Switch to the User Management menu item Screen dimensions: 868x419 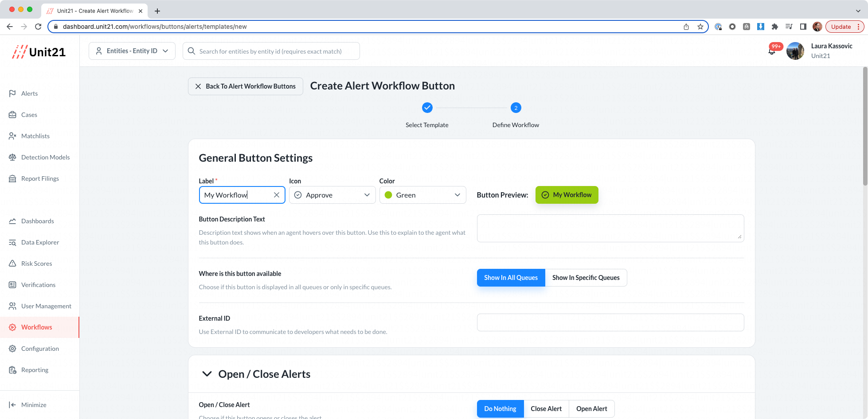click(46, 306)
